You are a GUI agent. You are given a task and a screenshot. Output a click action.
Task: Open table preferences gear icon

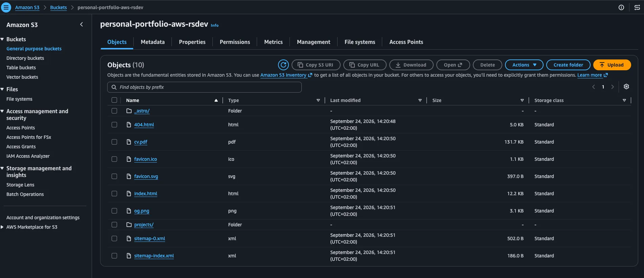tap(626, 87)
